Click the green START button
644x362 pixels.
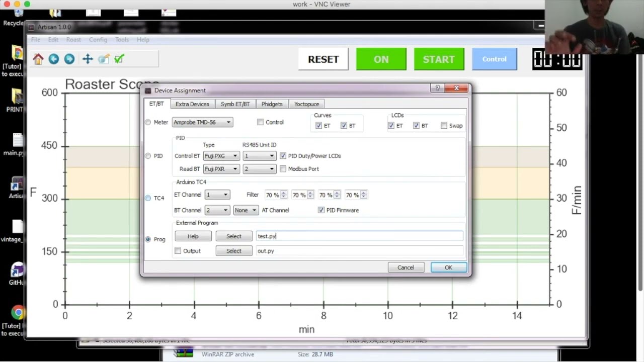pos(439,59)
